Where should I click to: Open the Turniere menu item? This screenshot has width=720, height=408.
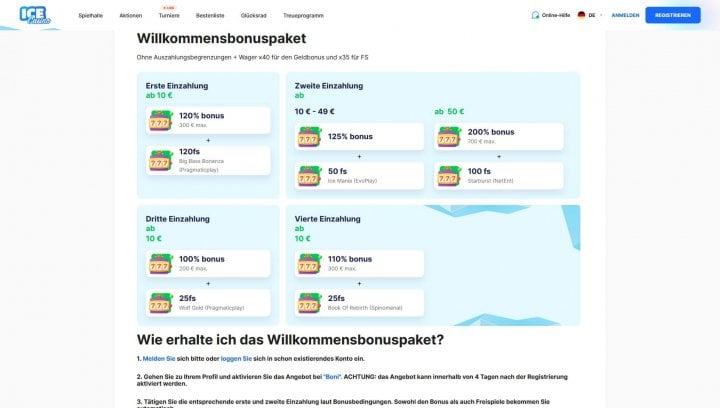169,16
